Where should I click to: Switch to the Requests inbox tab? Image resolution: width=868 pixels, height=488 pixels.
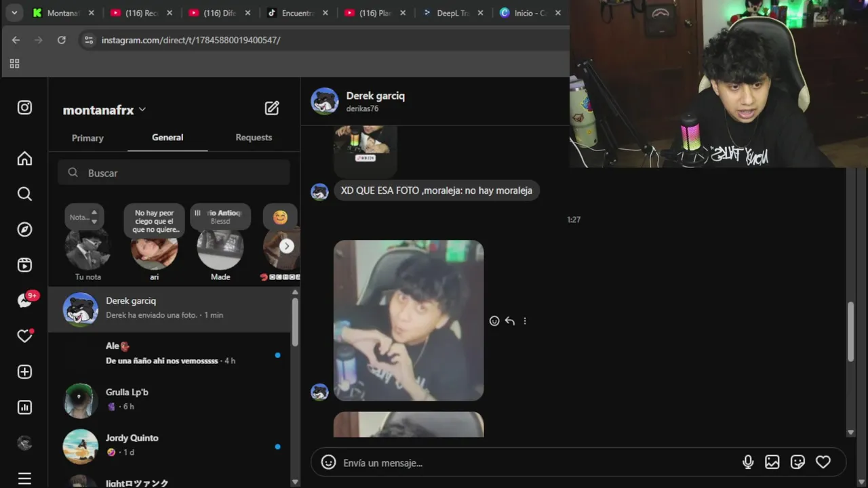click(254, 138)
